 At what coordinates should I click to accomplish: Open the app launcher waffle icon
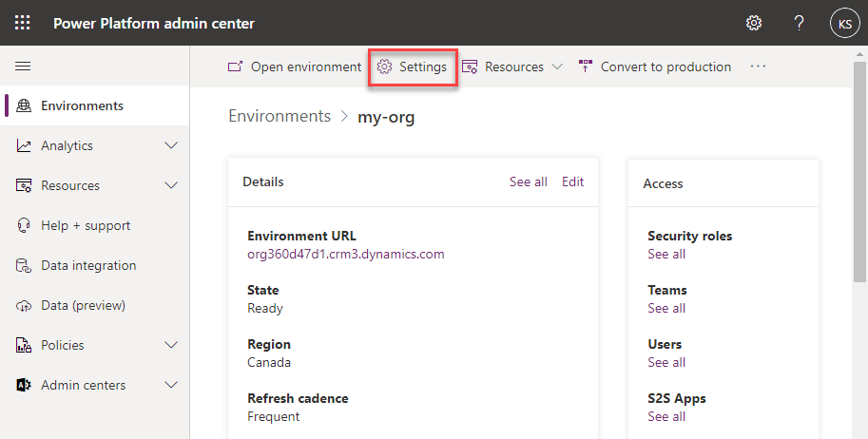tap(23, 23)
